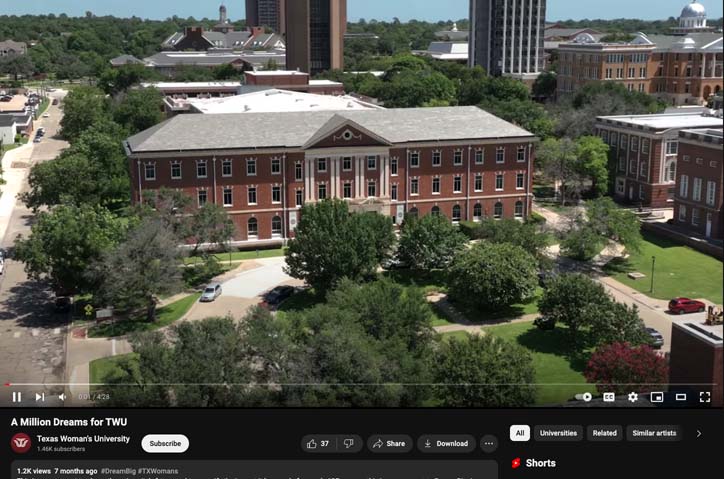Pause the video playback
Image resolution: width=724 pixels, height=479 pixels.
coord(17,397)
